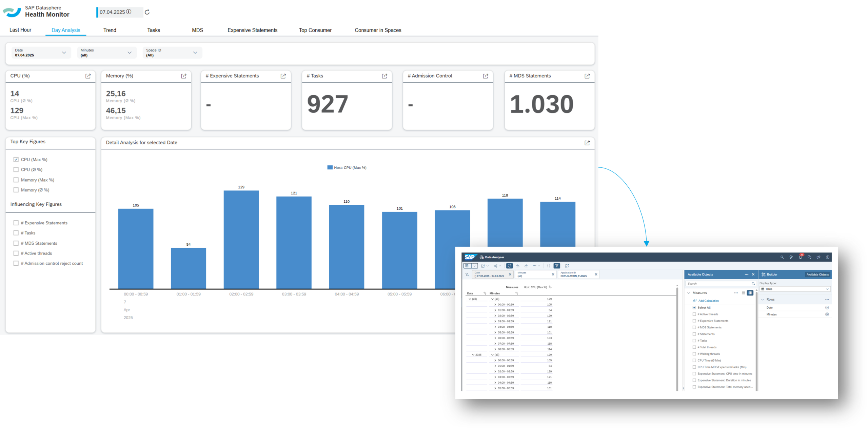
Task: Click the curly braces icon in Data Analyser toolbar
Action: point(548,266)
